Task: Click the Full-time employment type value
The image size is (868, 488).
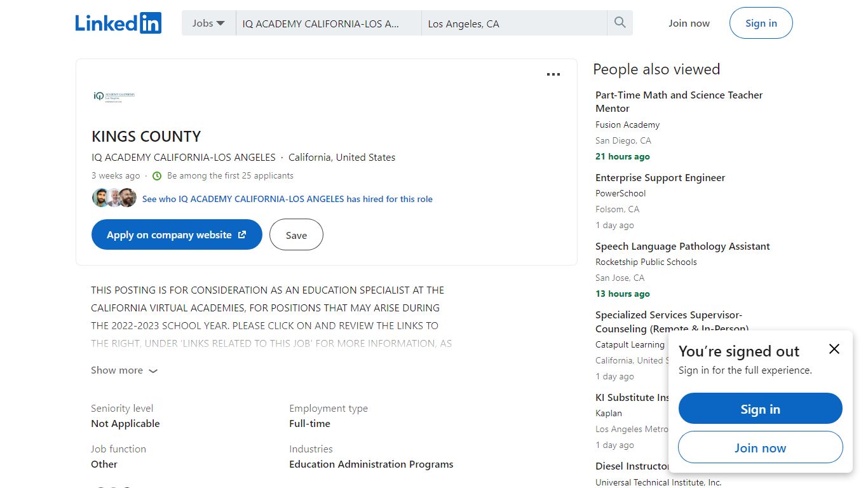Action: (309, 424)
